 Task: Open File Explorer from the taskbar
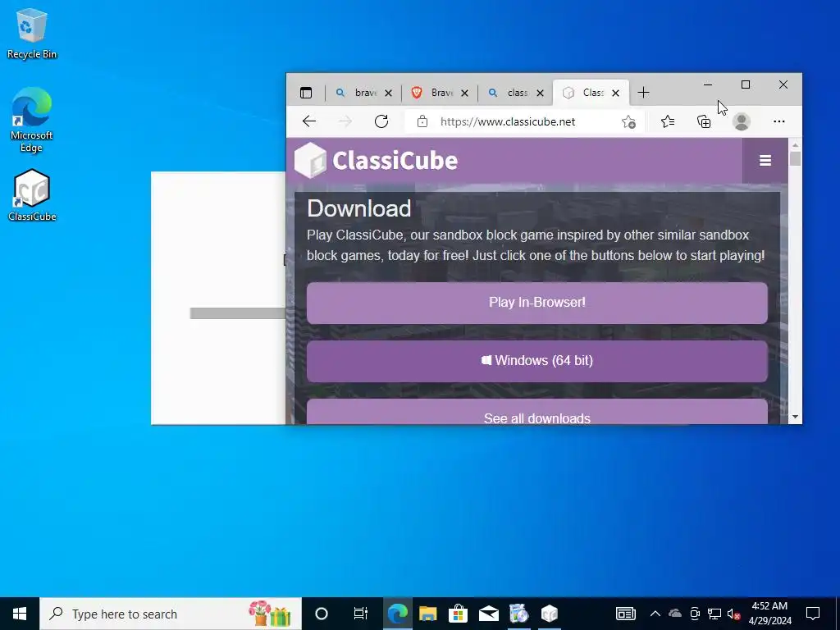[x=427, y=614]
